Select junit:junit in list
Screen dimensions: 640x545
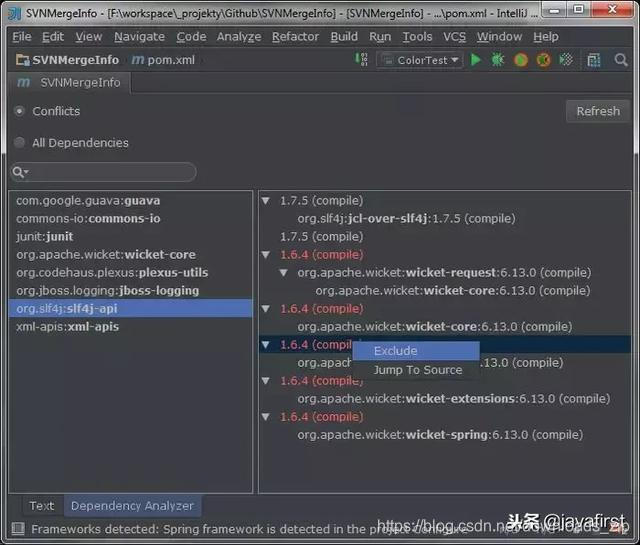131,236
